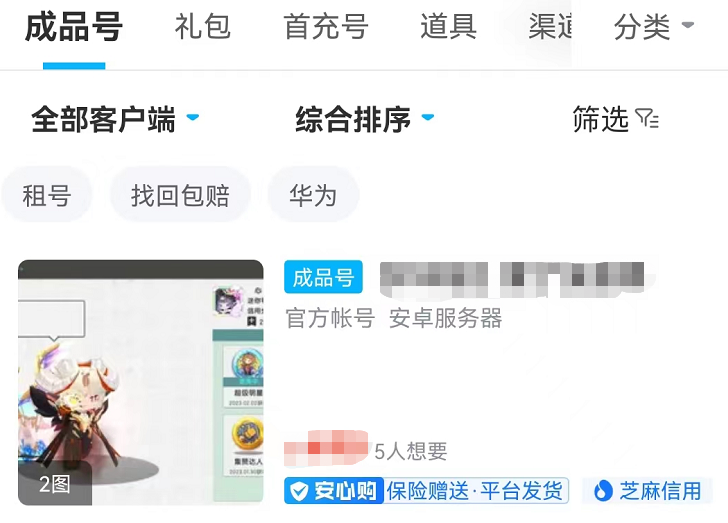The width and height of the screenshot is (728, 523).
Task: Tap the 安心购 shield icon
Action: pos(299,491)
